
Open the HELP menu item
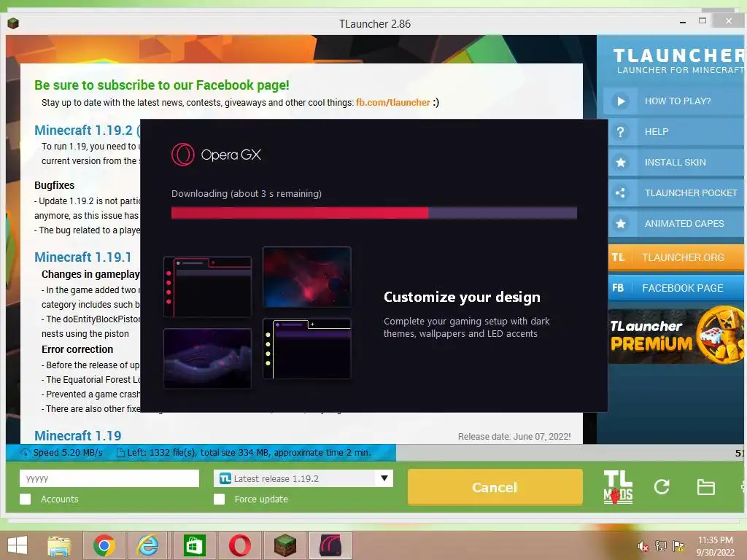click(x=673, y=132)
